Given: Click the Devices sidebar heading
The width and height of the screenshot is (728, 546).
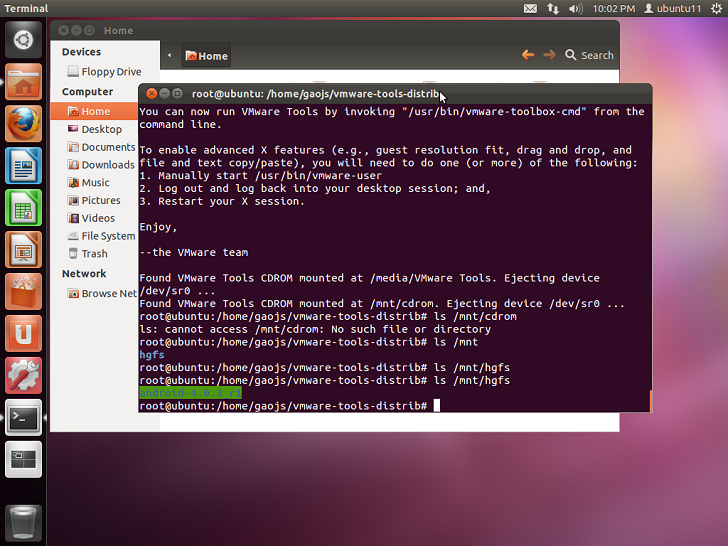Looking at the screenshot, I should (x=81, y=52).
